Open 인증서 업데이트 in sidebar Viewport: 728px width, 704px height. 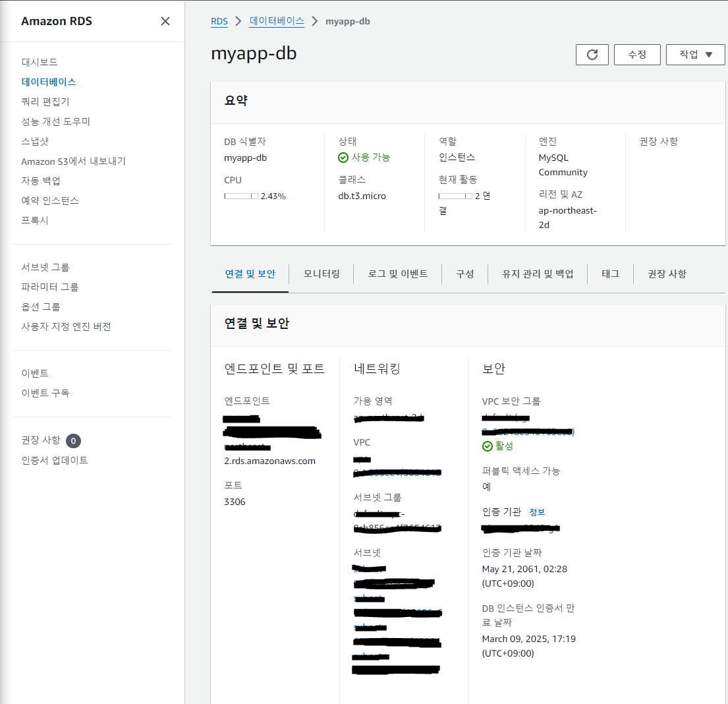coord(55,461)
